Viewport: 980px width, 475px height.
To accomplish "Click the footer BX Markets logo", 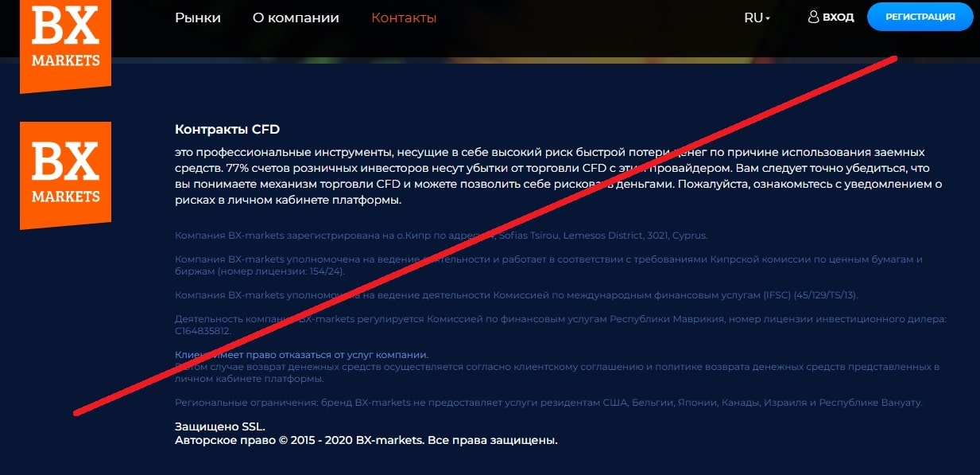I will (x=65, y=174).
